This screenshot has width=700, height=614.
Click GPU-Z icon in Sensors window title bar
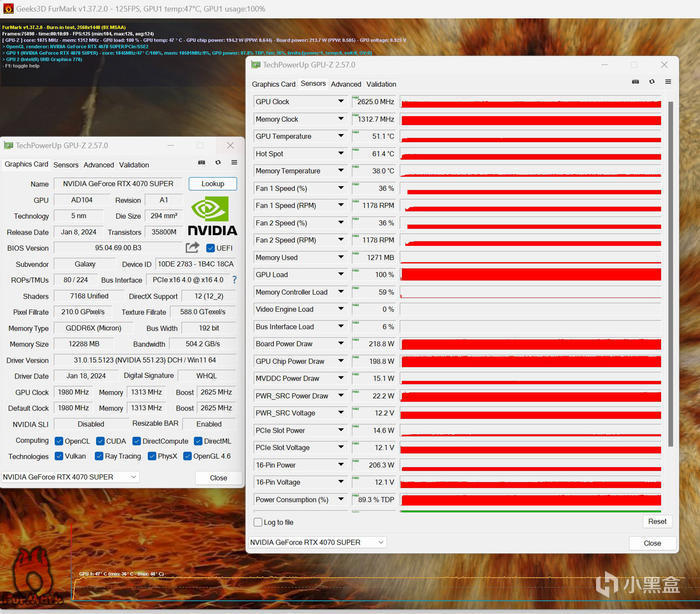pyautogui.click(x=256, y=65)
